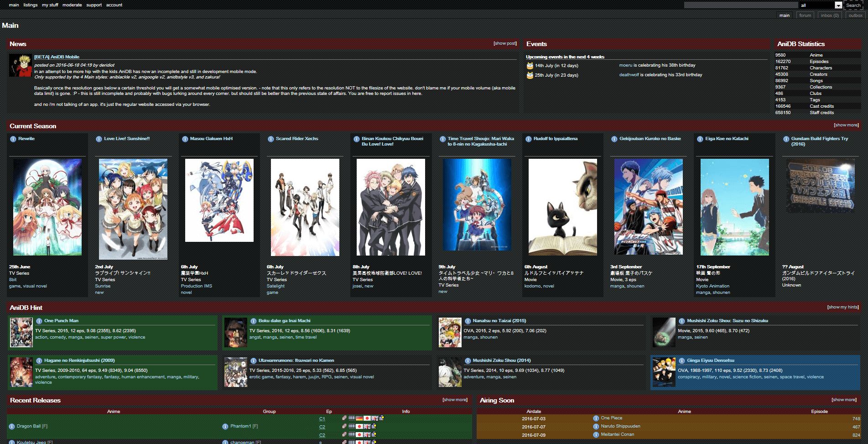Click info icon beside Binan Koukou Chikyuu Bouei Bu
Image resolution: width=868 pixels, height=444 pixels.
[x=357, y=139]
